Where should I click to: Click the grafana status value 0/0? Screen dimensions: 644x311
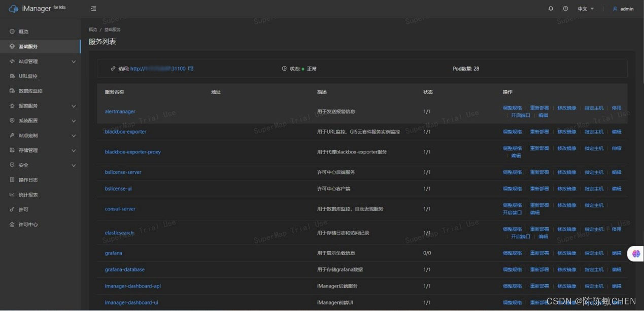(x=427, y=253)
